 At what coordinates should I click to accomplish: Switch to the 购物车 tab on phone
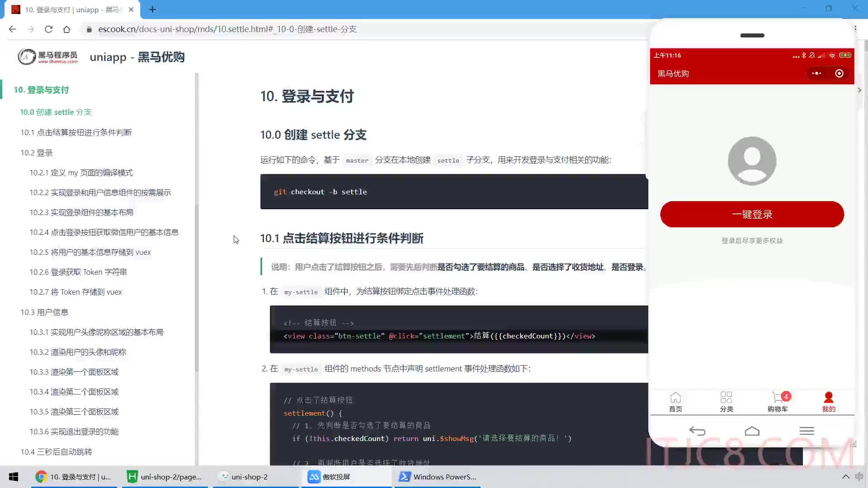click(778, 402)
